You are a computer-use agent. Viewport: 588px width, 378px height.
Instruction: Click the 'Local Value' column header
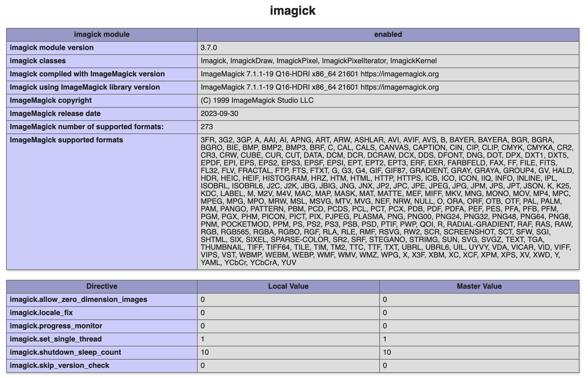pyautogui.click(x=288, y=286)
